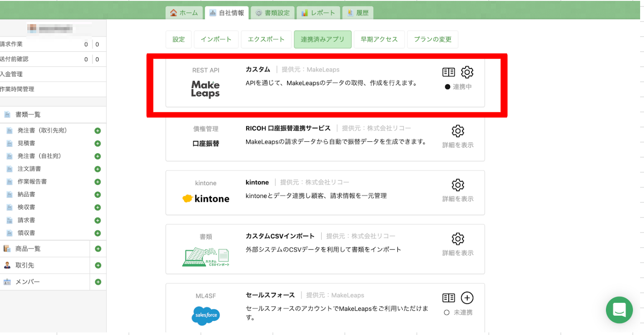Screen dimensions: 644x335
Task: Open 書類一覧 in the sidebar
Action: 28,115
